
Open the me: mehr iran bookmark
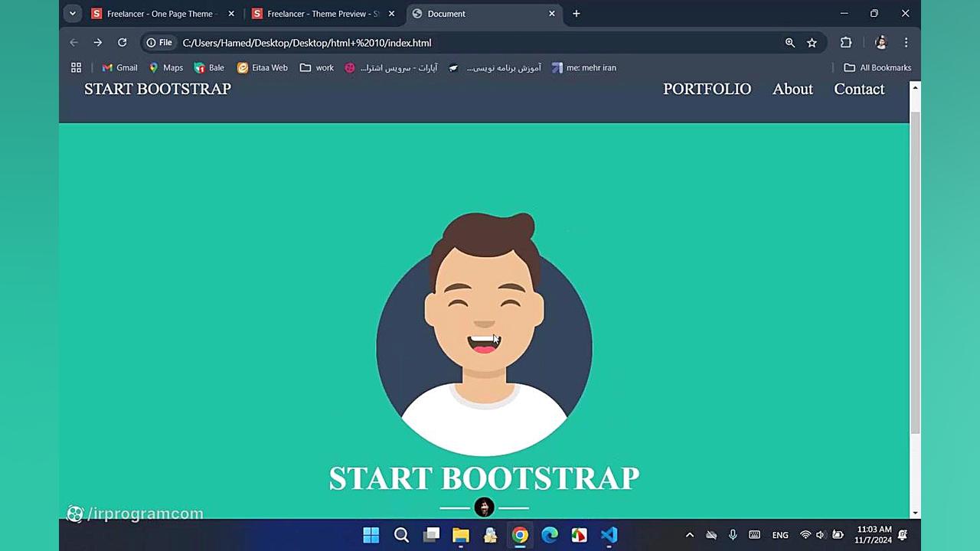tap(583, 67)
